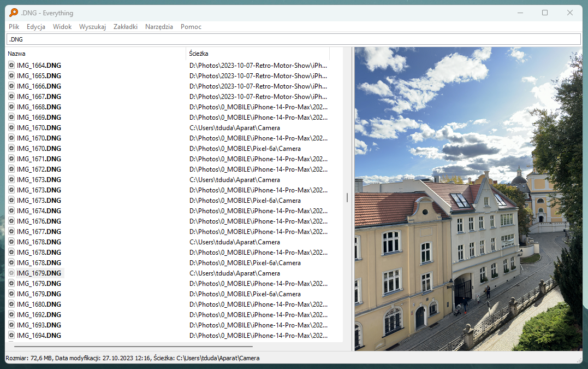Open the Widok menu
The width and height of the screenshot is (588, 369).
point(62,26)
